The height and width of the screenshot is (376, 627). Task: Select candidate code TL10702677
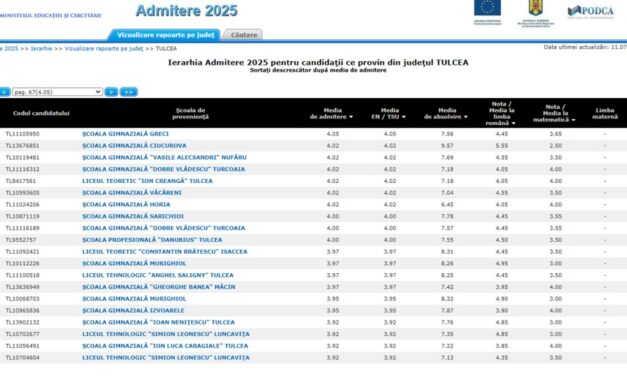pyautogui.click(x=22, y=334)
